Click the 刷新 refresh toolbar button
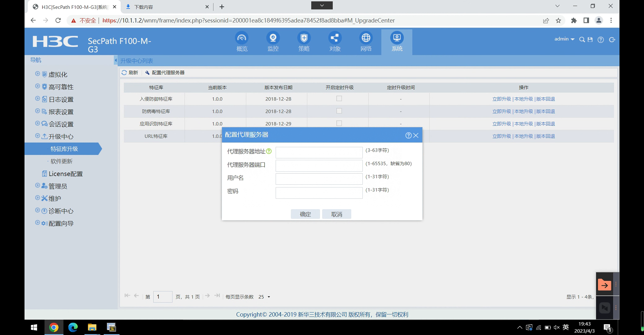Screen dimensions: 644x335 tap(130, 73)
